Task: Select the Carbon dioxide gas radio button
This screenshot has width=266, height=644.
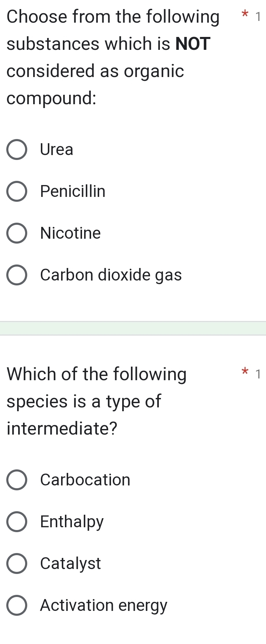Action: pos(17,275)
